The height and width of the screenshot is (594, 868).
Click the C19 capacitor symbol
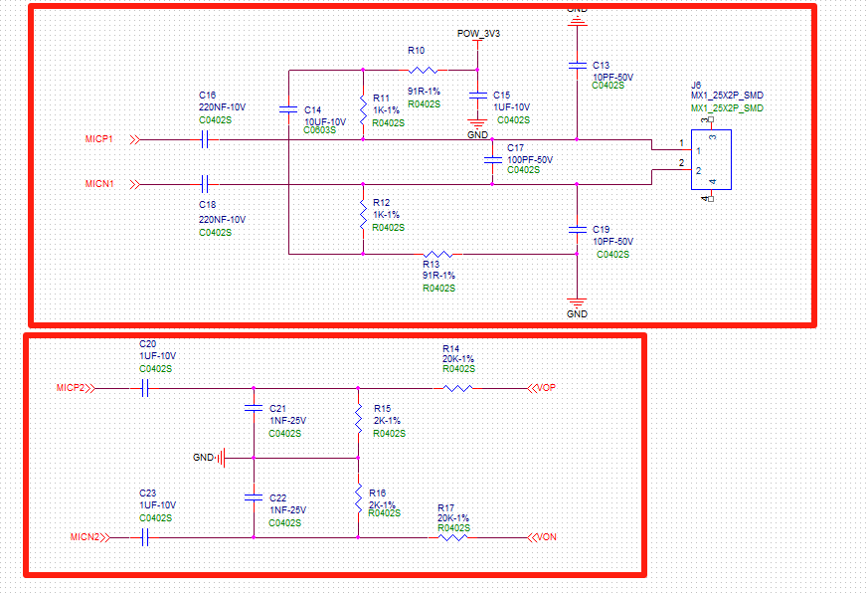[577, 230]
